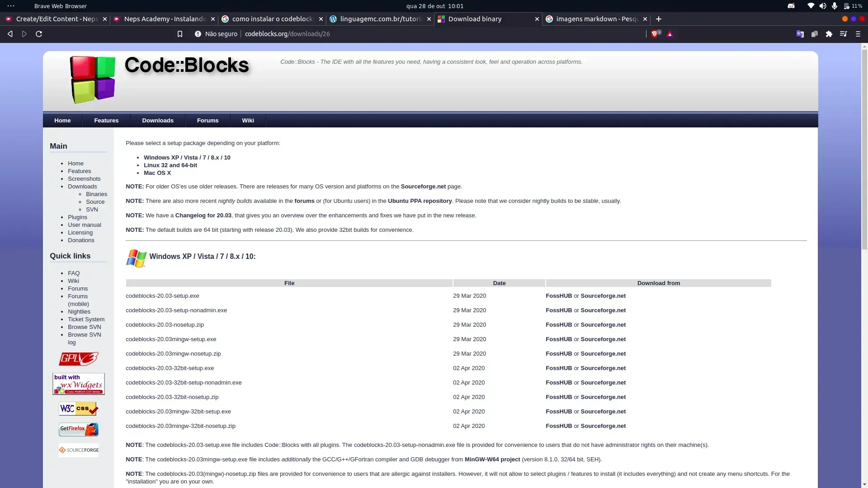This screenshot has width=868, height=488.
Task: Bookmark this page with the bookmark icon
Action: (x=180, y=34)
